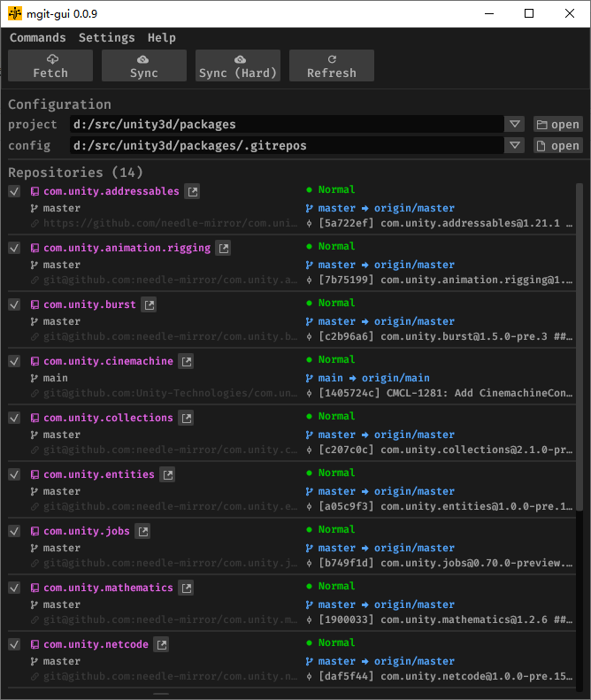Image resolution: width=591 pixels, height=700 pixels.
Task: Open the project folder
Action: (558, 124)
